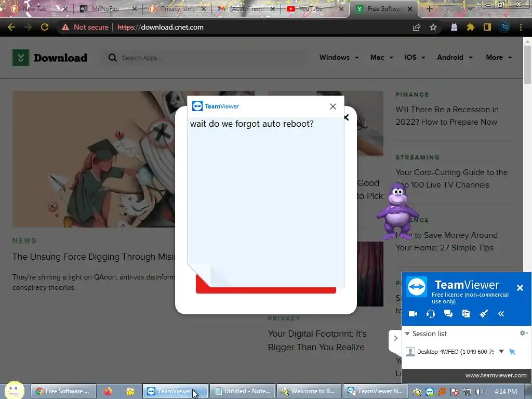
Task: Open www.teamviewer.com link
Action: [x=496, y=375]
